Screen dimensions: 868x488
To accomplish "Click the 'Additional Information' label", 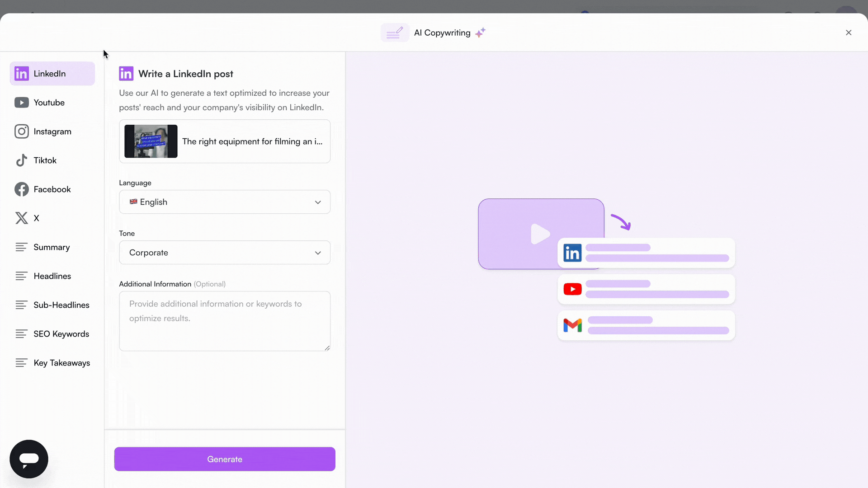I will click(x=155, y=284).
